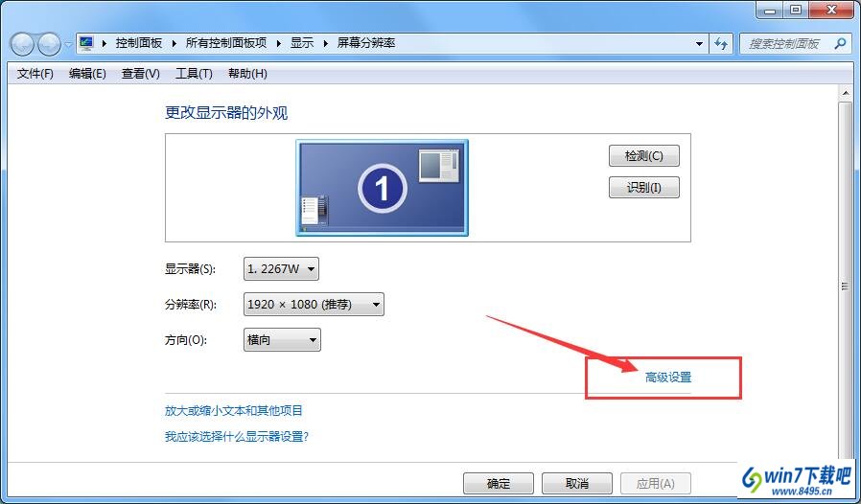Minimize the window
861x504 pixels.
[x=771, y=10]
